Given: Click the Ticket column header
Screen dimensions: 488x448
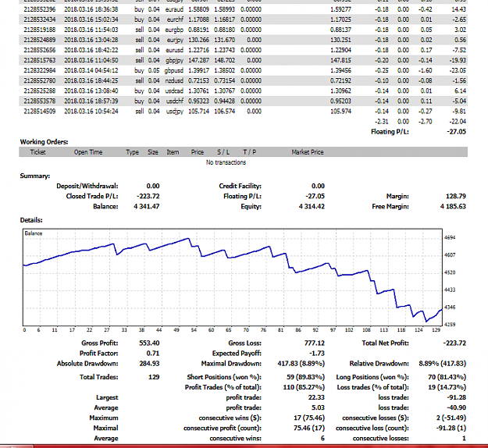Looking at the screenshot, I should coord(37,152).
